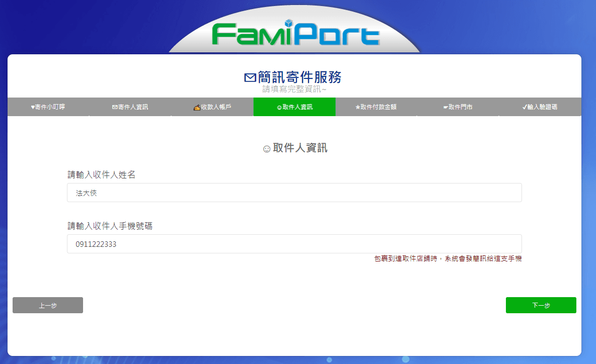Open the 寄件小叮嚀 step tab
Viewport: 596px width, 364px height.
pyautogui.click(x=48, y=107)
